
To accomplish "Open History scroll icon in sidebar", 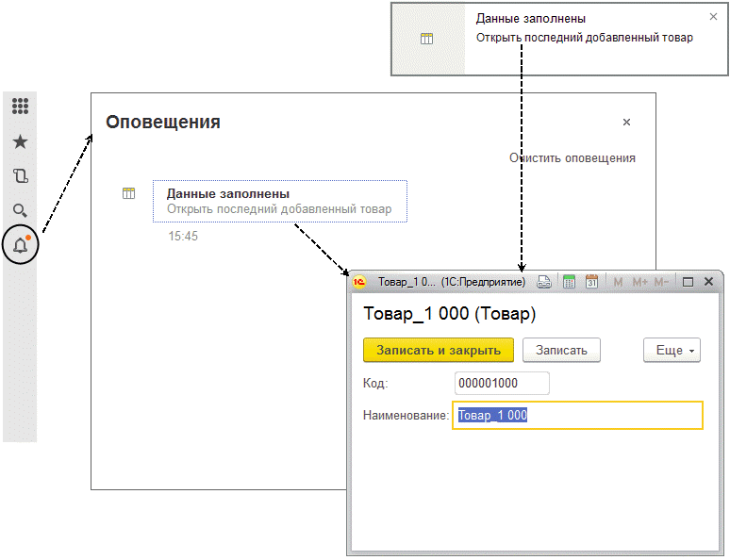I will click(x=20, y=176).
